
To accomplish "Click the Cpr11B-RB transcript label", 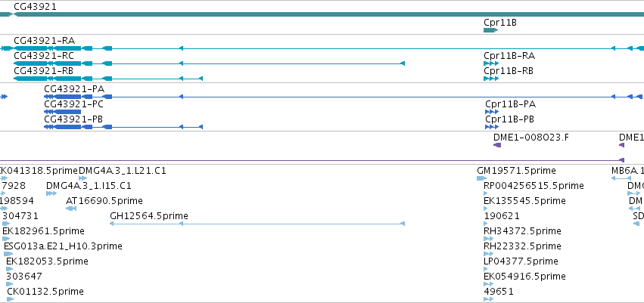I will point(509,71).
